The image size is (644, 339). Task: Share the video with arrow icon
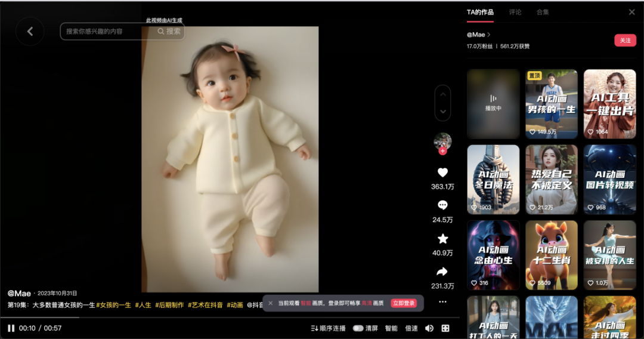click(442, 272)
